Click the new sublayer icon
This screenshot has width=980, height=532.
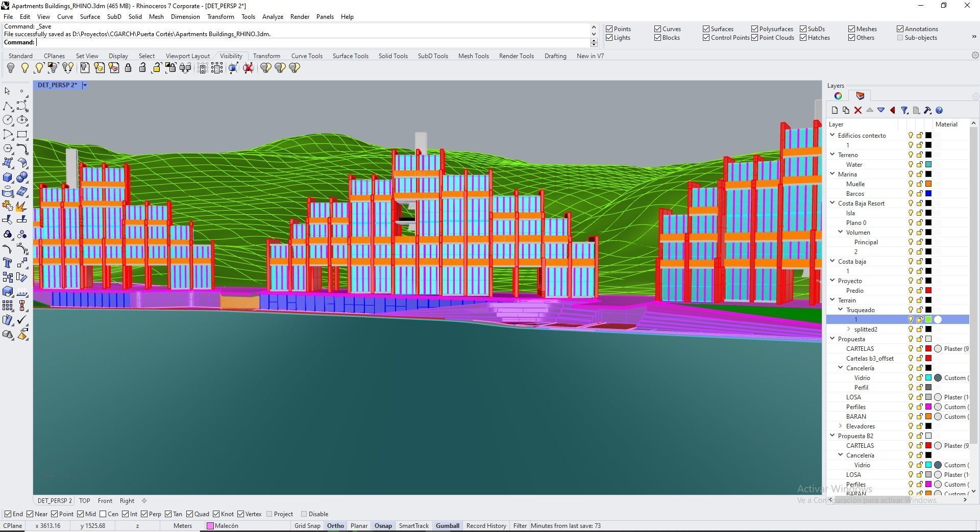[x=846, y=110]
